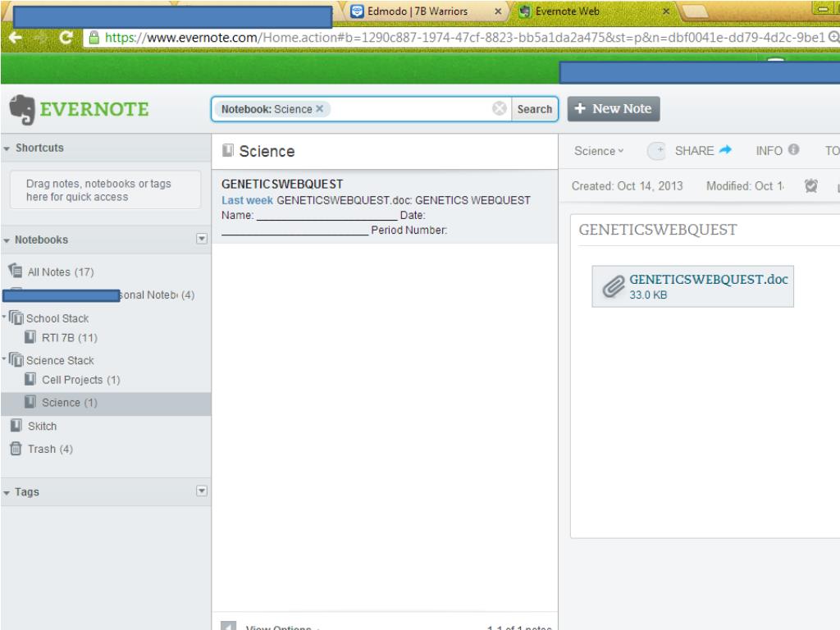Viewport: 840px width, 630px height.
Task: Click the Modified date text
Action: pyautogui.click(x=745, y=186)
